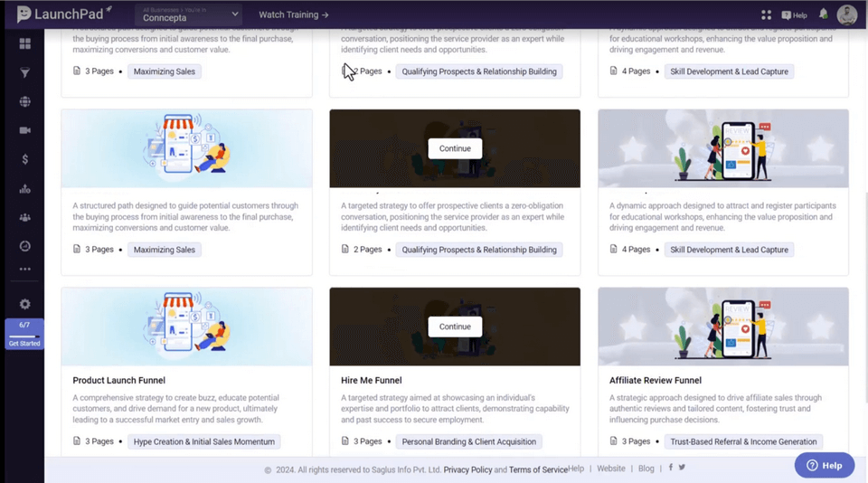Open the user profile avatar menu

pos(846,14)
